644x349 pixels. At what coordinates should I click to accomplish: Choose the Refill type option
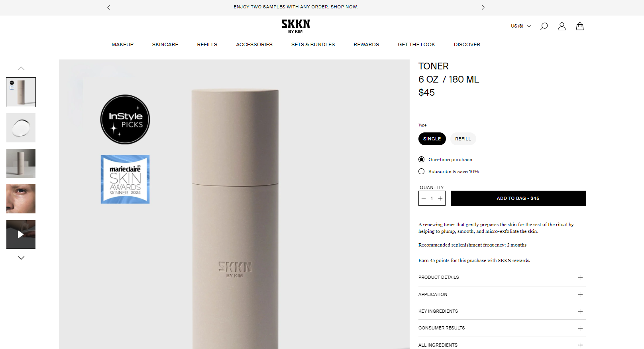tap(463, 139)
